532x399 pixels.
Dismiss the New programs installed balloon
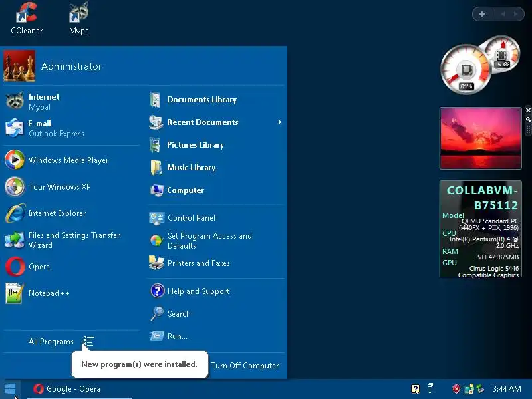(x=140, y=364)
